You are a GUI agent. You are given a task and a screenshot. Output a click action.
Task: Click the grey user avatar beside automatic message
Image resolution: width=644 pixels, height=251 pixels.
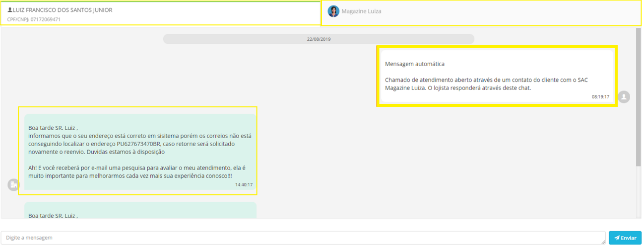point(624,97)
